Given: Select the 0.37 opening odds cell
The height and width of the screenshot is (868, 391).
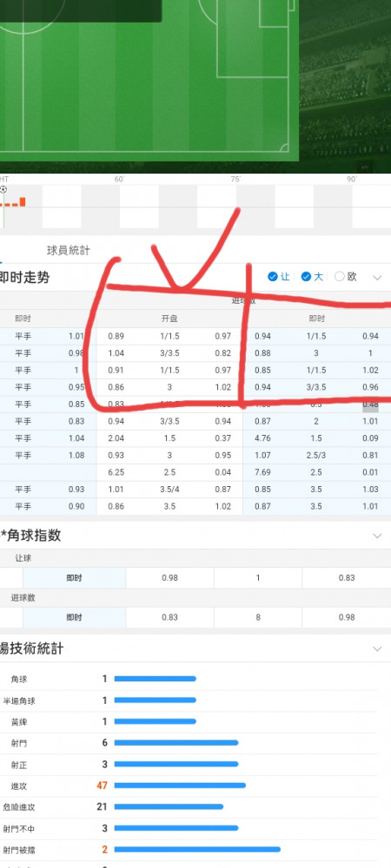Looking at the screenshot, I should coord(222,438).
